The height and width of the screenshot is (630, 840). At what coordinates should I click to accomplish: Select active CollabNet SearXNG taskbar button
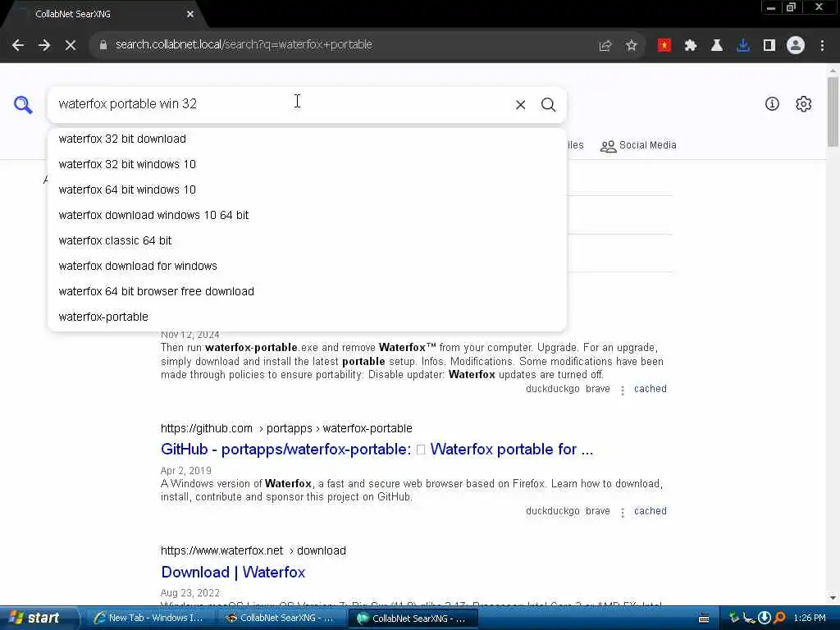[412, 619]
